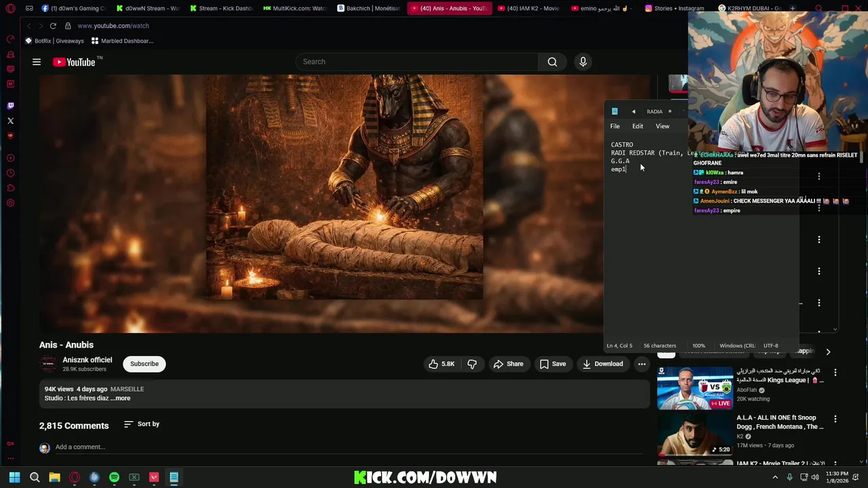Open File Explorer from the taskbar
868x488 pixels.
coord(54,477)
